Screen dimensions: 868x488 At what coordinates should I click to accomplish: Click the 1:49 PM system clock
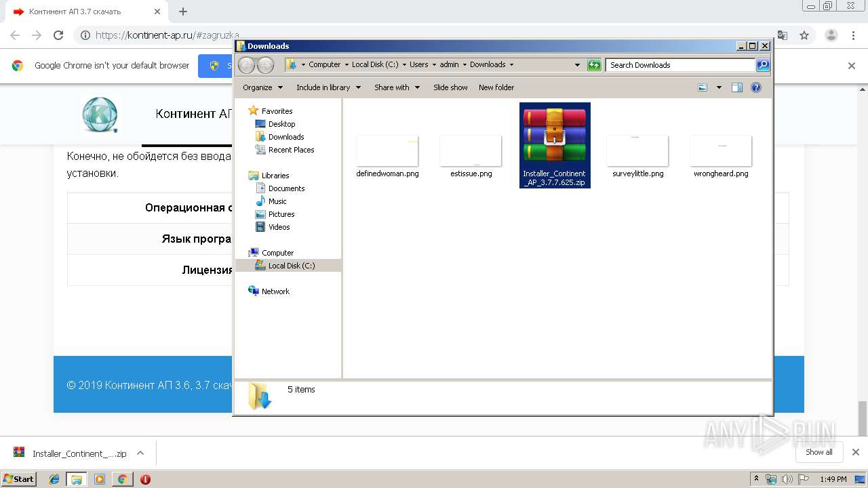click(833, 479)
